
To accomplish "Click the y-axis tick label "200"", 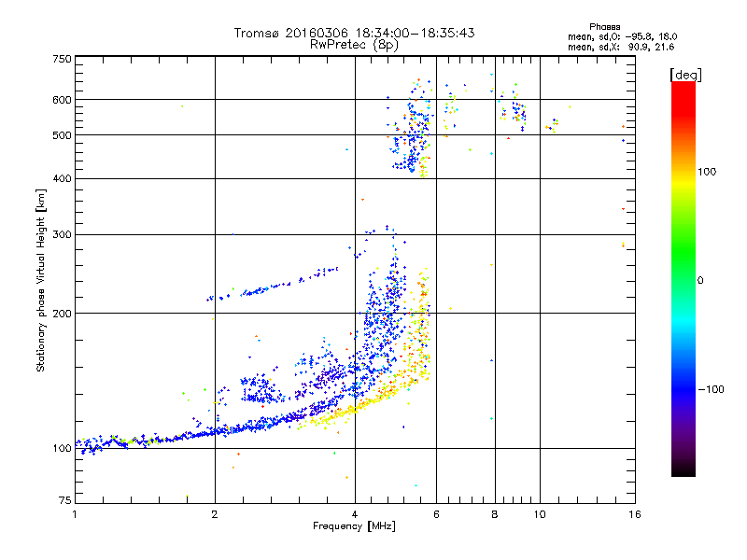I will 62,314.
